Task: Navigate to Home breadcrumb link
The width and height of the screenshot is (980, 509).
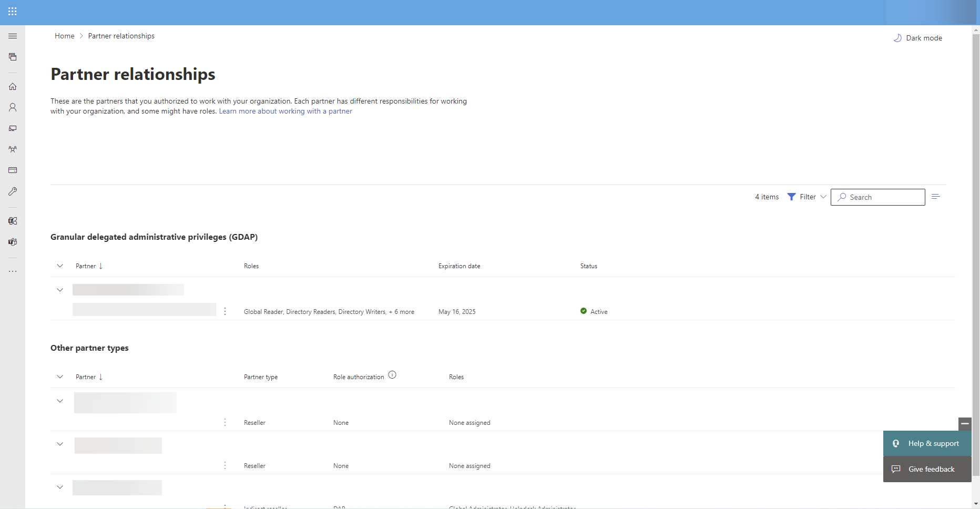Action: click(65, 36)
